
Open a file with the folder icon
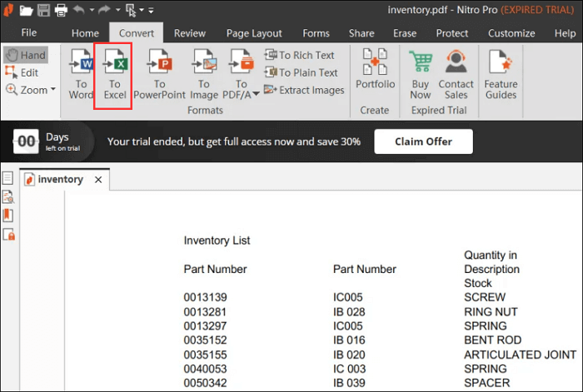coord(26,11)
